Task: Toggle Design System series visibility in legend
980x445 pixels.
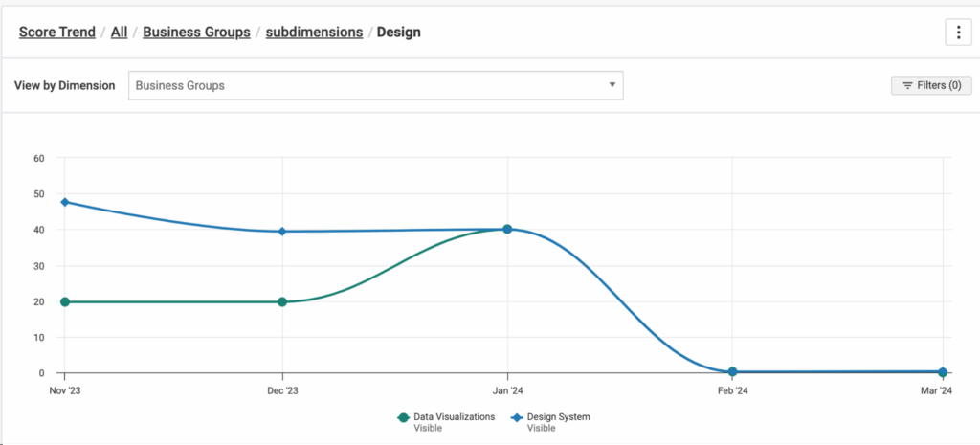Action: (558, 417)
